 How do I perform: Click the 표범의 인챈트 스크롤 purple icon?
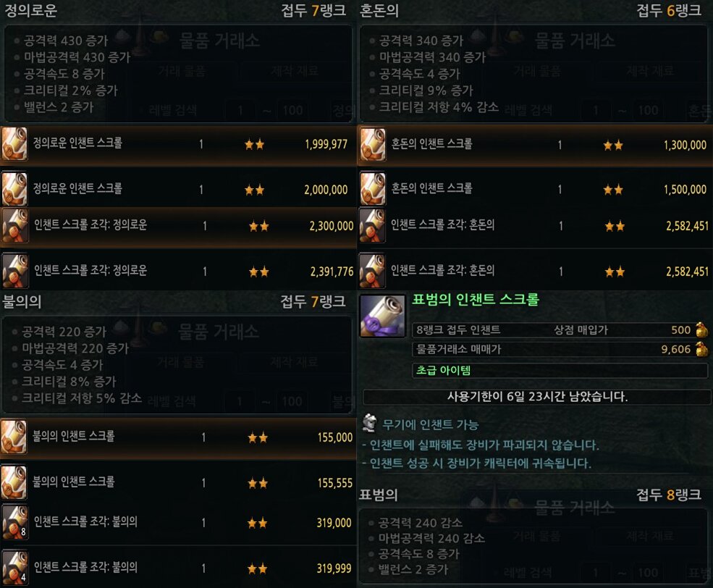383,316
